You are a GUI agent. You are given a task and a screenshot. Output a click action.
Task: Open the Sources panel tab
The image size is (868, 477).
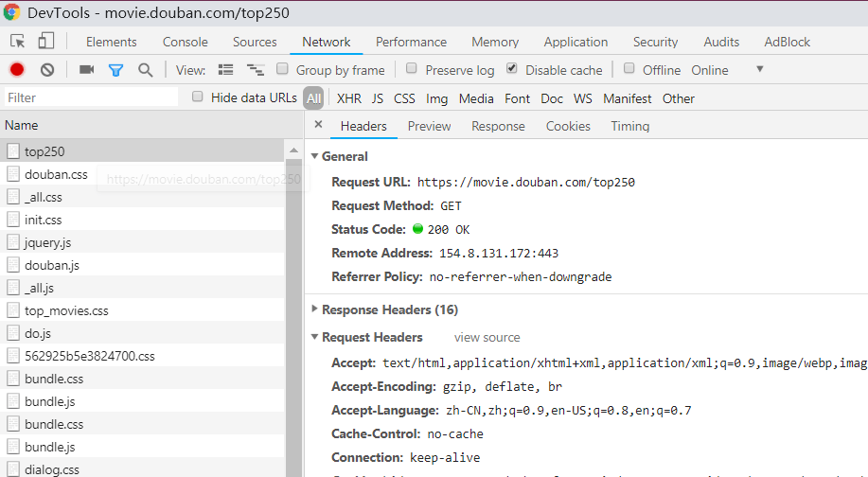pyautogui.click(x=255, y=42)
